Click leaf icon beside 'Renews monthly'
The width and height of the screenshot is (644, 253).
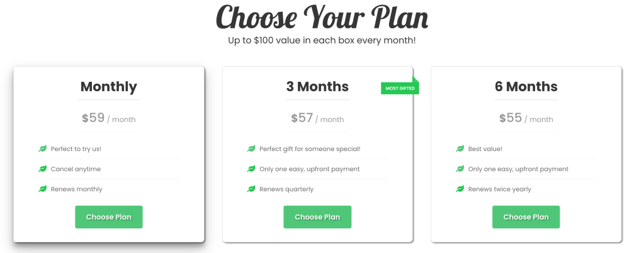(43, 189)
